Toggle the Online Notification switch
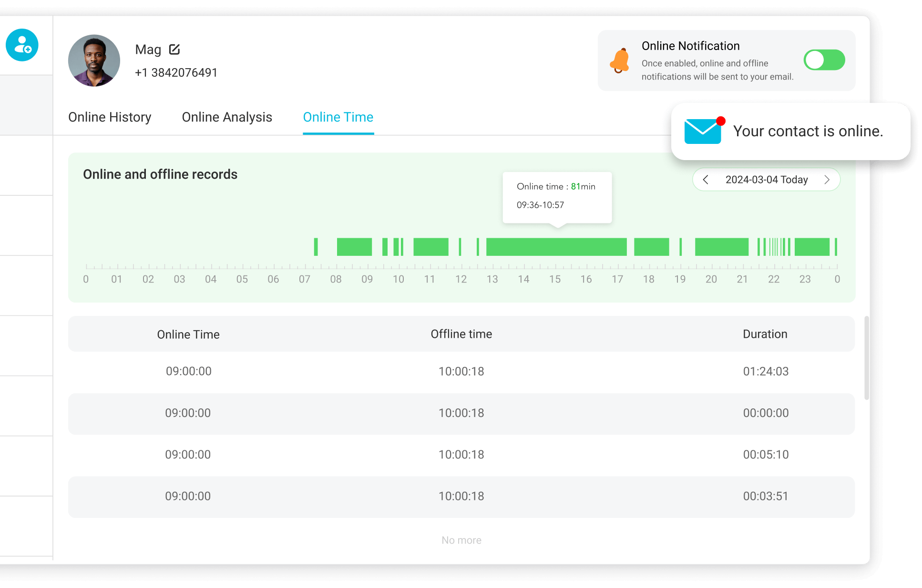Image resolution: width=922 pixels, height=588 pixels. click(x=824, y=60)
